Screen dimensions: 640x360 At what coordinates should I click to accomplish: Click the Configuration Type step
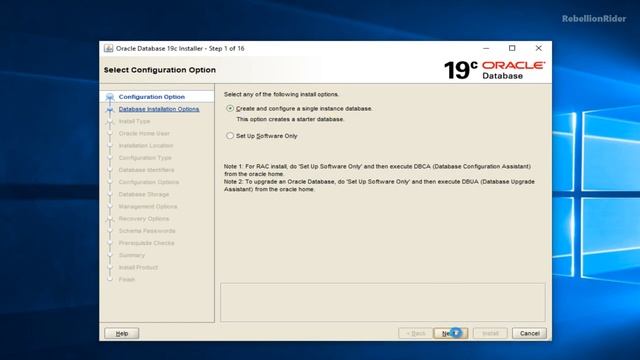click(145, 158)
